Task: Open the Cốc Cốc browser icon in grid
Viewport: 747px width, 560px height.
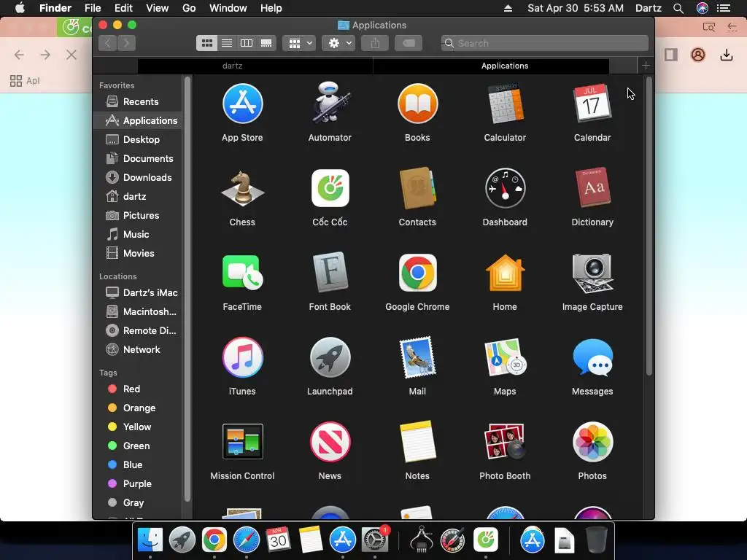Action: [x=330, y=188]
